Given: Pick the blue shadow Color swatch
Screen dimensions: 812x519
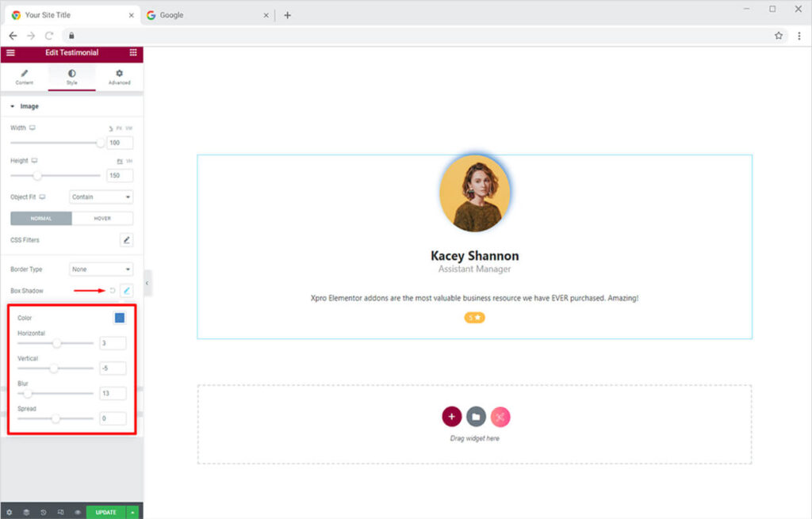Looking at the screenshot, I should pyautogui.click(x=120, y=318).
